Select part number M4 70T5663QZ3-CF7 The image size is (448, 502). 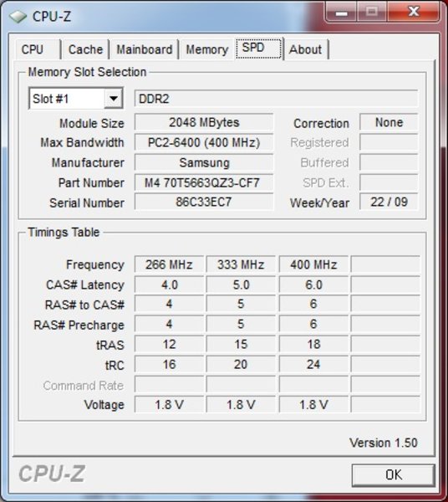point(204,182)
